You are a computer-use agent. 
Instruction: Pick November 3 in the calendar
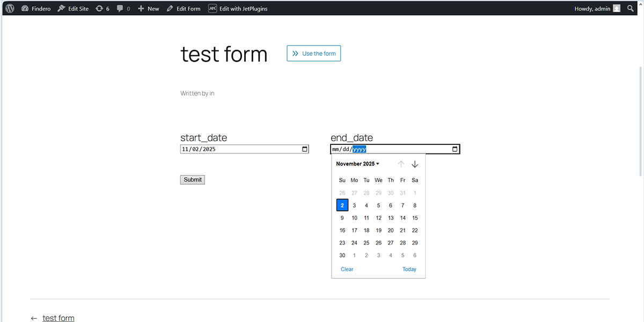coord(354,205)
